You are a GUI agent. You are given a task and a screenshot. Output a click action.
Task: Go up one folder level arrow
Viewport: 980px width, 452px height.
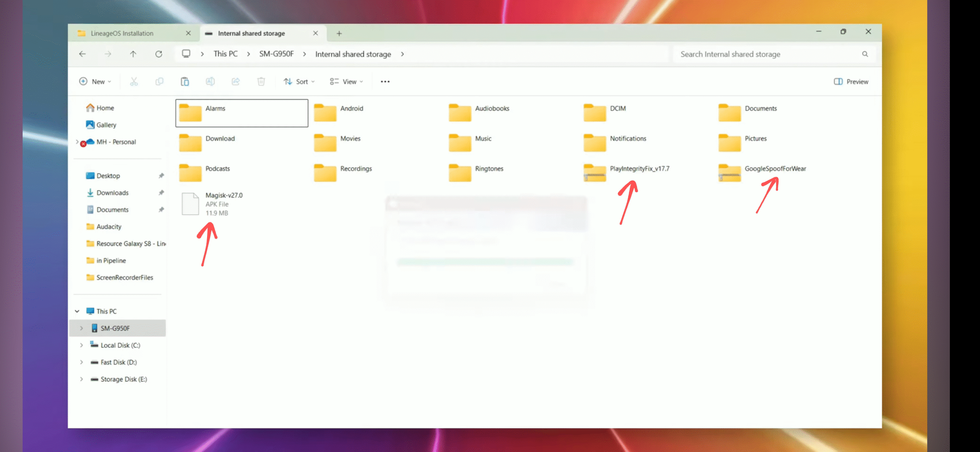tap(133, 54)
